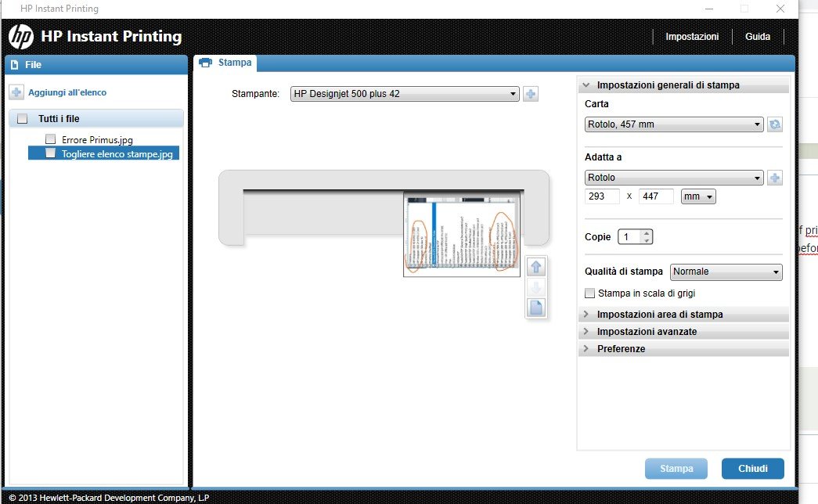This screenshot has width=818, height=504.
Task: Move page up with the up arrow icon
Action: (x=535, y=267)
